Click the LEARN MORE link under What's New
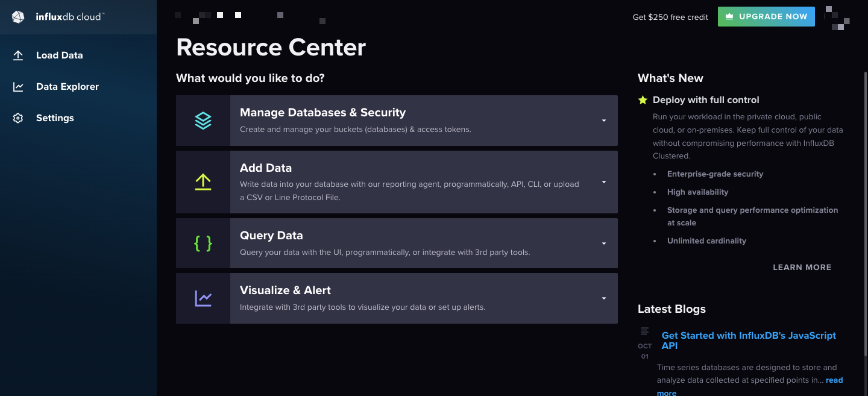 pos(802,267)
